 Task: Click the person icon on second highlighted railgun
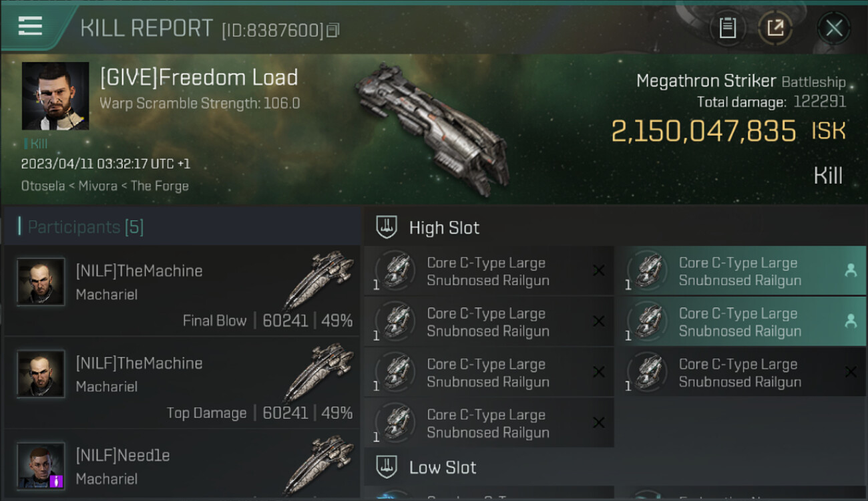coord(851,321)
